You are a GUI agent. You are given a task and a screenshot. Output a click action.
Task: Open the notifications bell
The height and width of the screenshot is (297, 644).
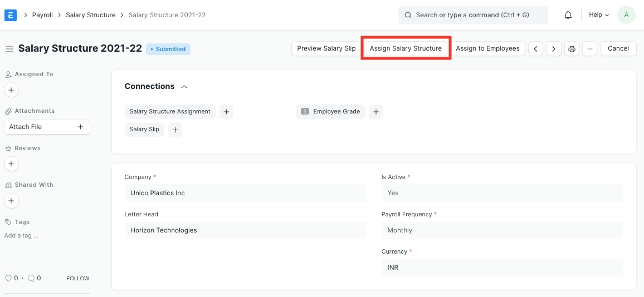click(568, 15)
